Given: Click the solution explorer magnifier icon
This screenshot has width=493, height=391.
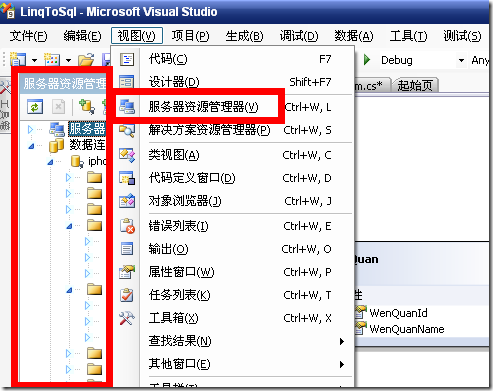Looking at the screenshot, I should pyautogui.click(x=127, y=130).
